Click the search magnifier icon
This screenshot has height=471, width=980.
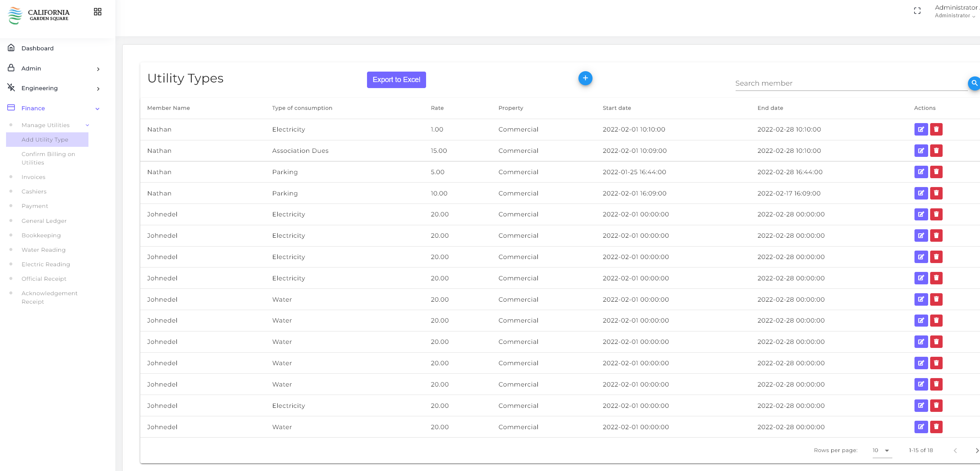click(x=974, y=83)
